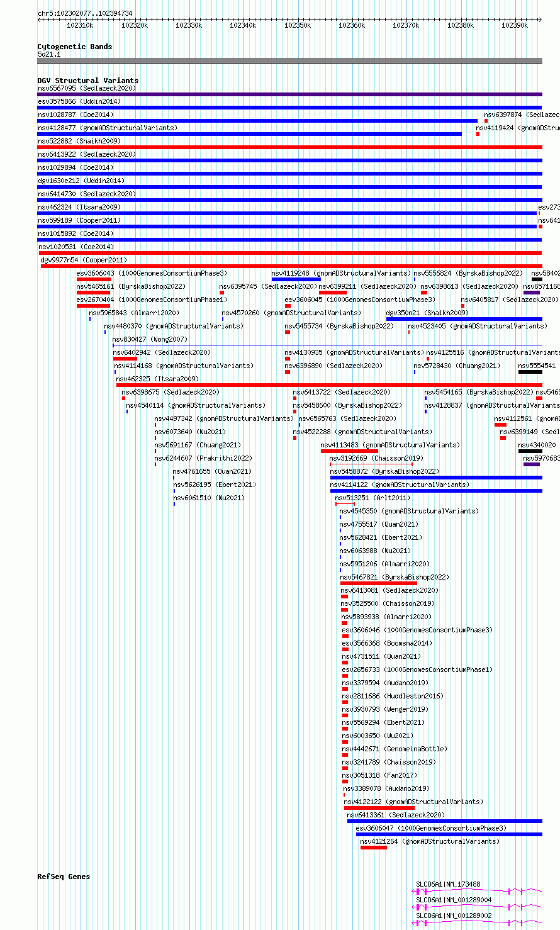Screen dimensions: 560x930
Task: Click nsv4480370 (gnomADStructuralVariants) label
Action: coord(174,326)
